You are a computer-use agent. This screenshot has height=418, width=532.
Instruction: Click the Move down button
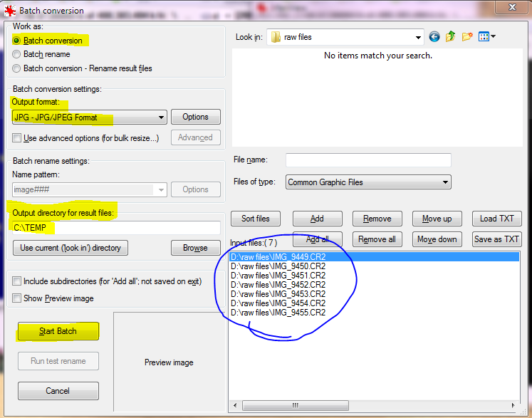click(437, 239)
